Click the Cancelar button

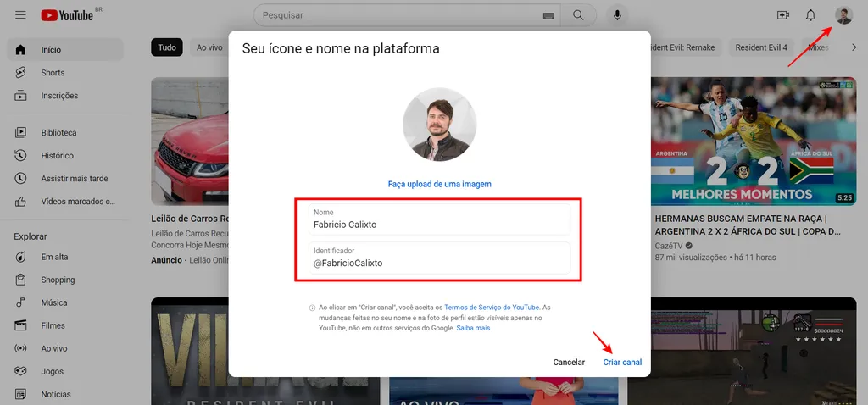pyautogui.click(x=569, y=363)
